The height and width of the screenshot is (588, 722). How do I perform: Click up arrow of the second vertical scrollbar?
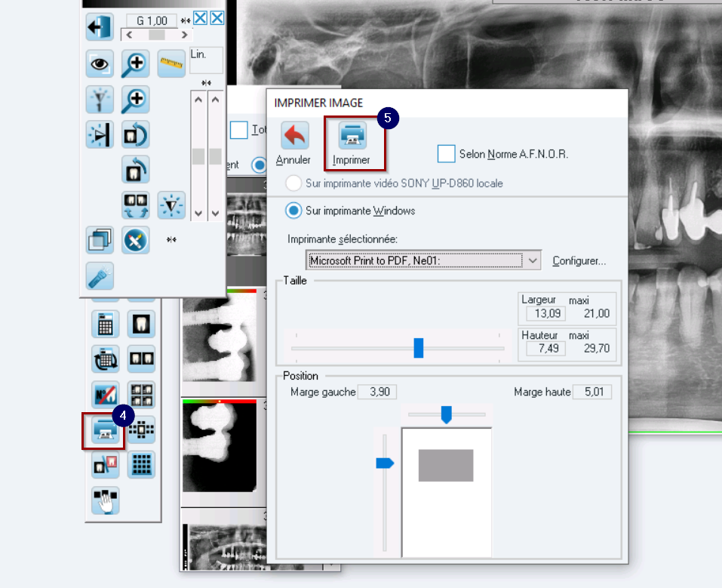[216, 100]
